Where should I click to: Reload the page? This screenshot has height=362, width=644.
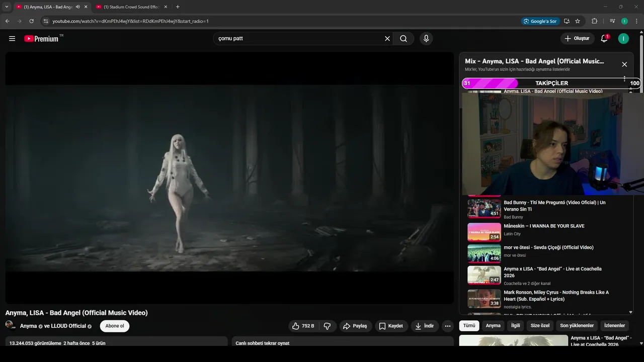31,21
